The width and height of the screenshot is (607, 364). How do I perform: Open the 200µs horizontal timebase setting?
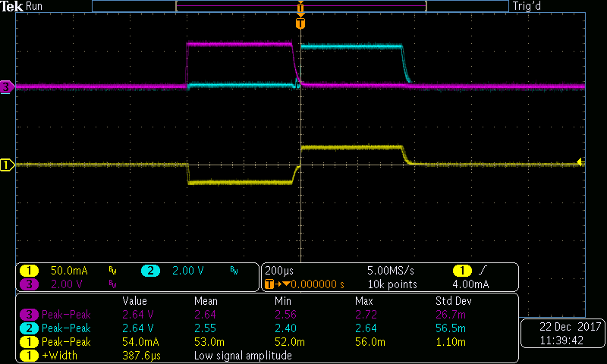coord(281,271)
